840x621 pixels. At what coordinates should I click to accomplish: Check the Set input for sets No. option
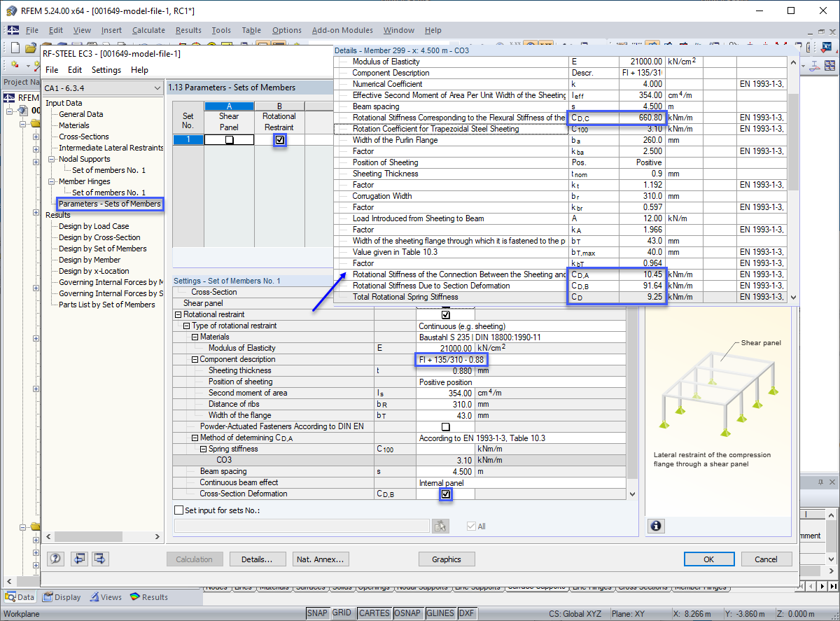(177, 510)
